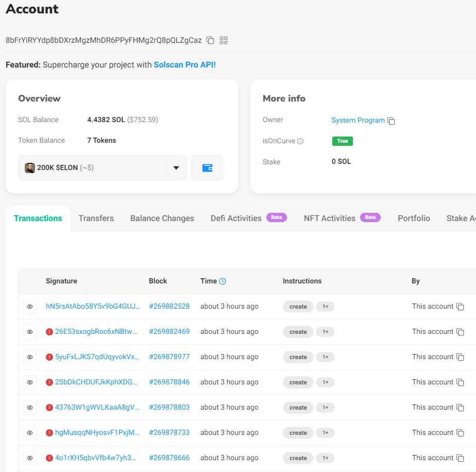
Task: Preview transaction 4o1rXH5qbvVfb4w7yh3 with eye icon
Action: [x=30, y=458]
